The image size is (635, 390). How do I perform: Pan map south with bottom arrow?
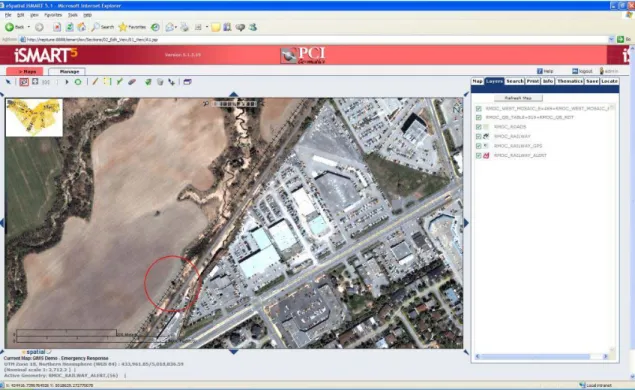point(234,352)
